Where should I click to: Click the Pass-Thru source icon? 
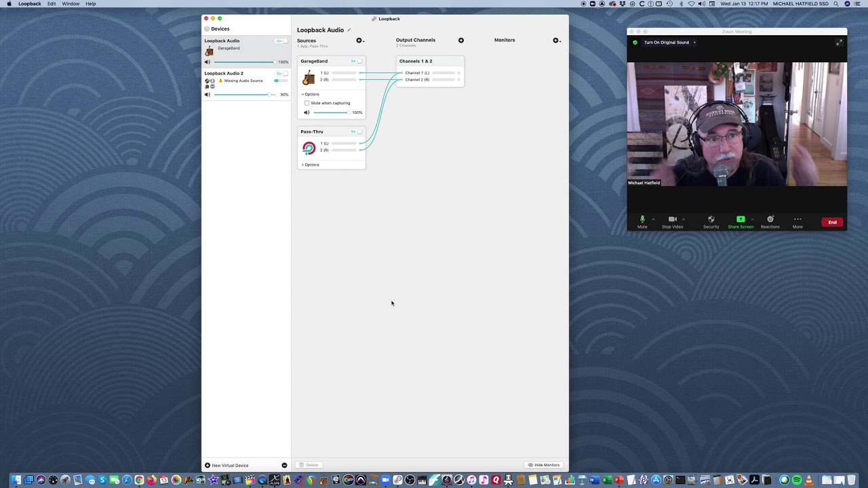coord(309,148)
